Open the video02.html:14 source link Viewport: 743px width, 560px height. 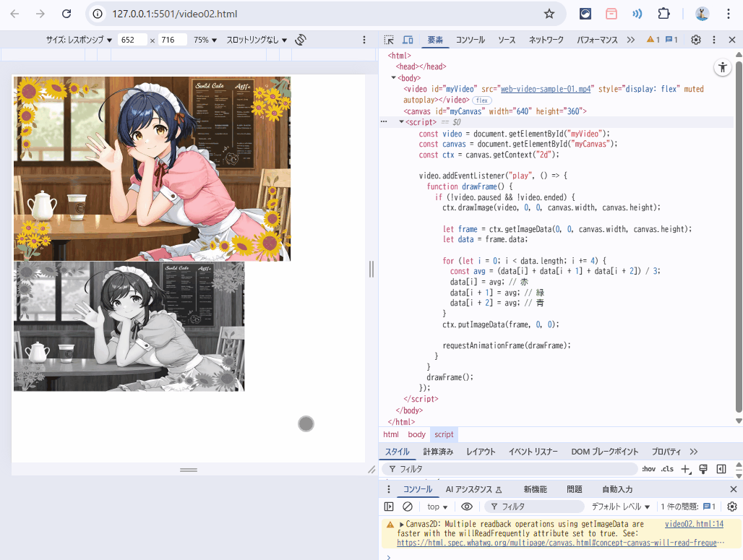694,524
